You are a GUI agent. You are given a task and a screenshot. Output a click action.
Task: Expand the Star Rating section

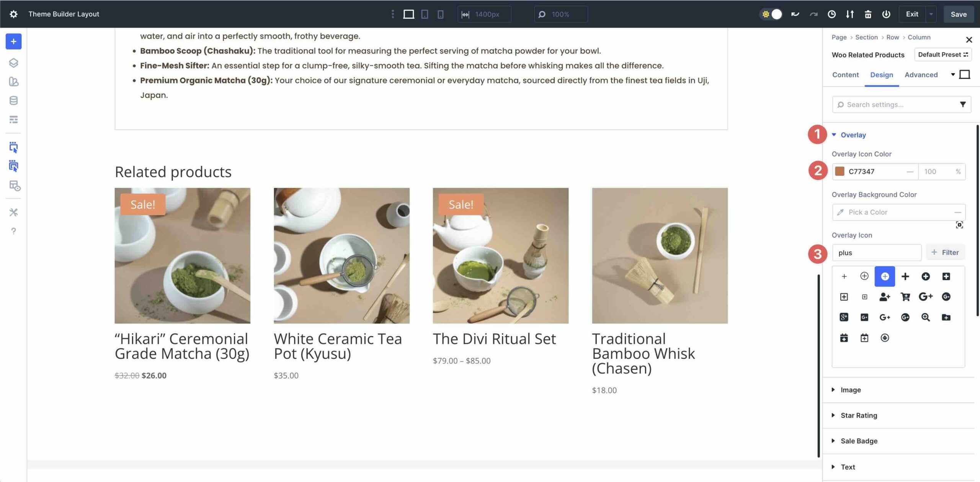[x=859, y=415]
